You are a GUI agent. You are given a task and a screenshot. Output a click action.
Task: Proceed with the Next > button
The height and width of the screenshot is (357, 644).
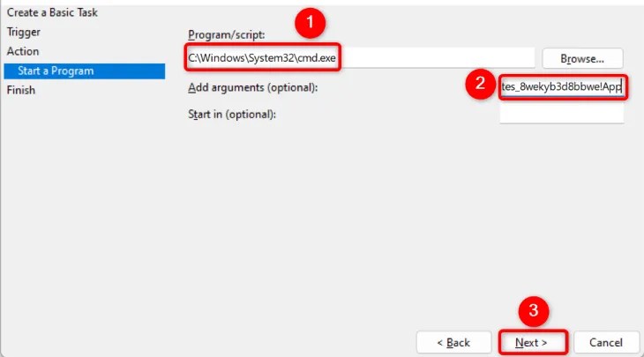point(532,342)
